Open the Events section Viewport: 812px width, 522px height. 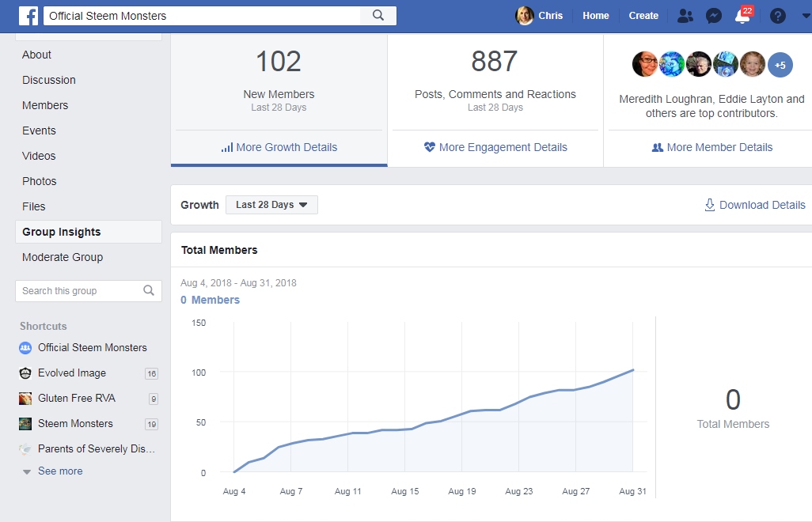point(39,130)
